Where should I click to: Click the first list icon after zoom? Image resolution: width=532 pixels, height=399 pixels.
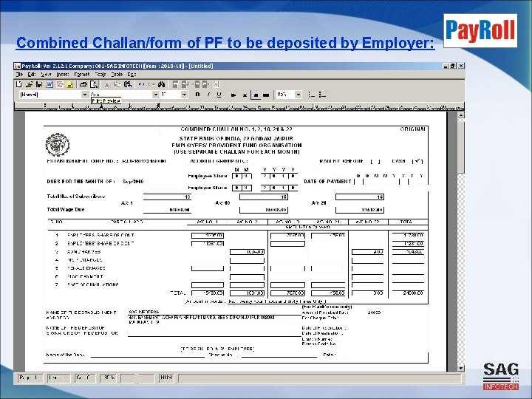pos(312,95)
